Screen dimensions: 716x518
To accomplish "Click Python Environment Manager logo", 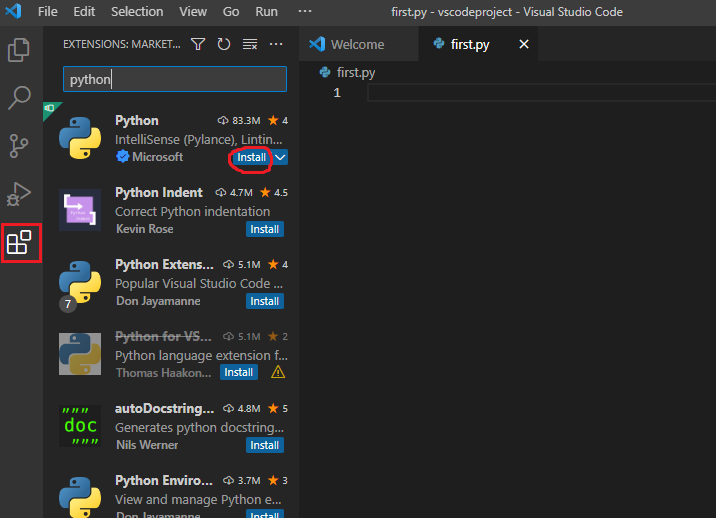I will coord(80,497).
